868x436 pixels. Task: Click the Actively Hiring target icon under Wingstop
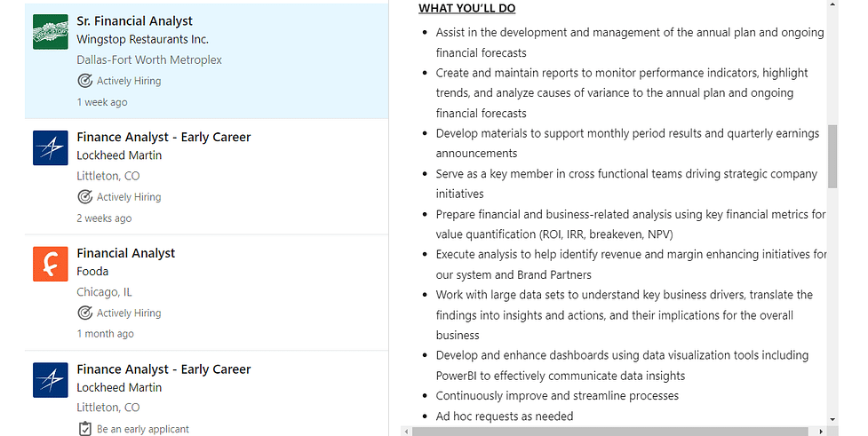84,81
